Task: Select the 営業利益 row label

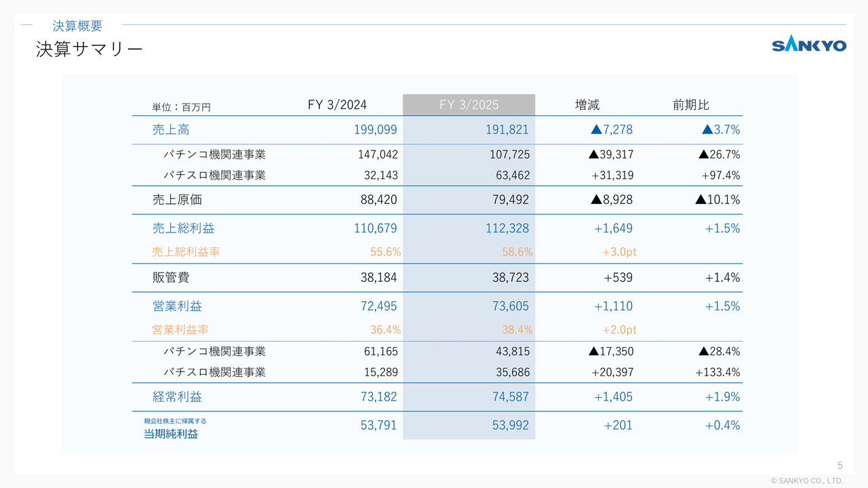Action: (177, 306)
